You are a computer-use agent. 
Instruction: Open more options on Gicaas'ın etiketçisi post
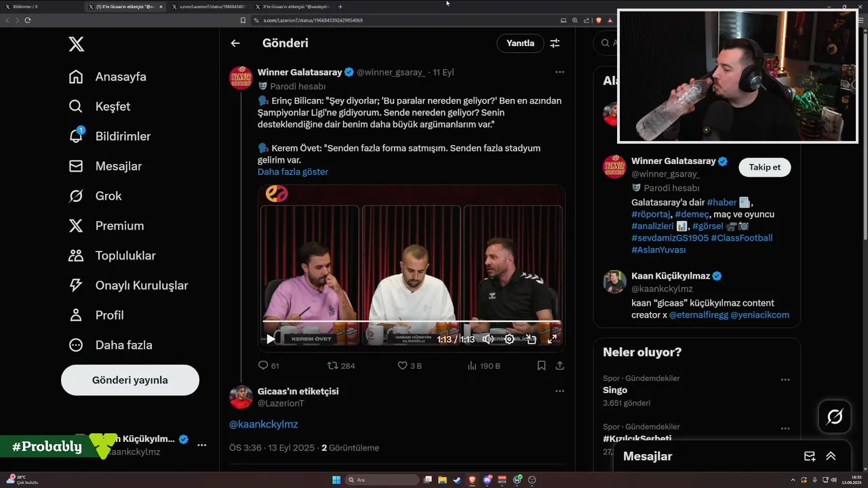click(x=559, y=391)
